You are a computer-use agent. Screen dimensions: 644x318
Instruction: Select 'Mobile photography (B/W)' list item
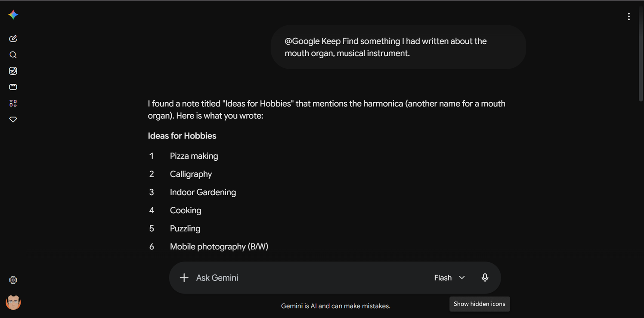219,247
